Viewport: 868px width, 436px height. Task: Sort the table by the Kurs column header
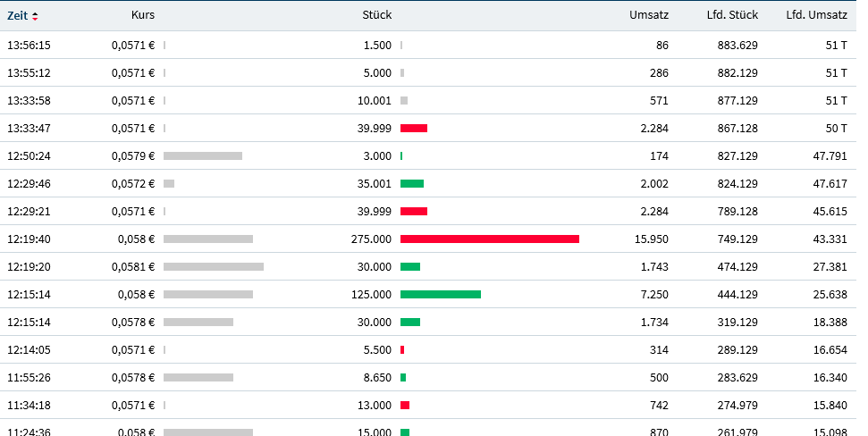click(x=142, y=15)
